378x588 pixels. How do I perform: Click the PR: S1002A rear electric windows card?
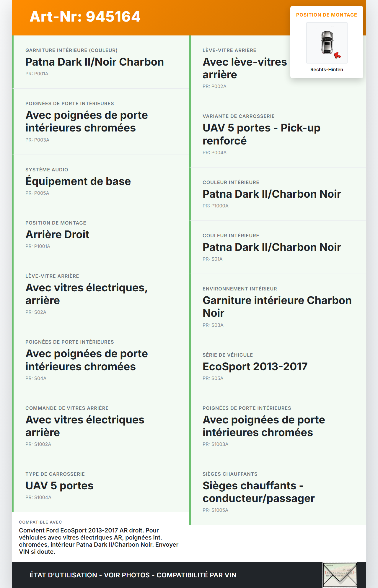(100, 426)
